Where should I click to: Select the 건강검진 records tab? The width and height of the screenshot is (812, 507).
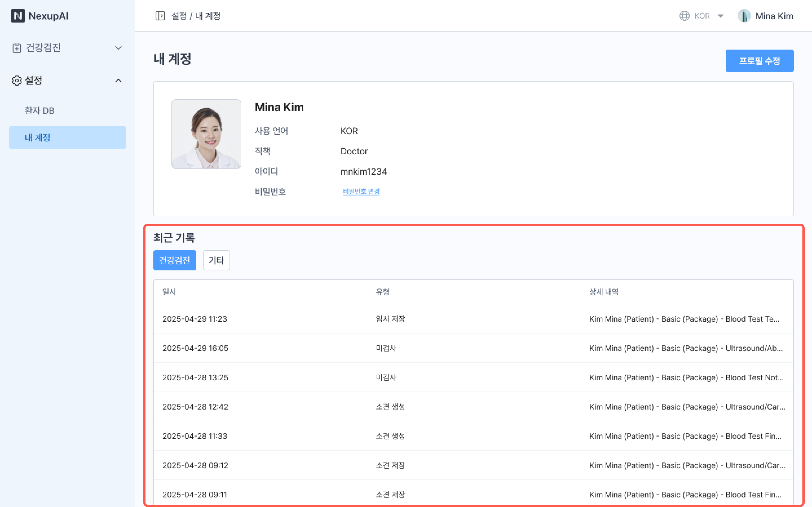[175, 260]
